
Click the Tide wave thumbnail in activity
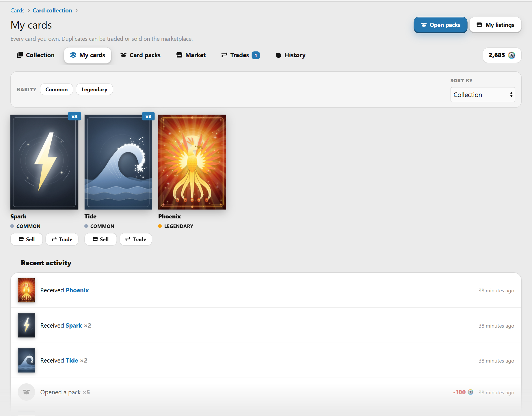26,360
